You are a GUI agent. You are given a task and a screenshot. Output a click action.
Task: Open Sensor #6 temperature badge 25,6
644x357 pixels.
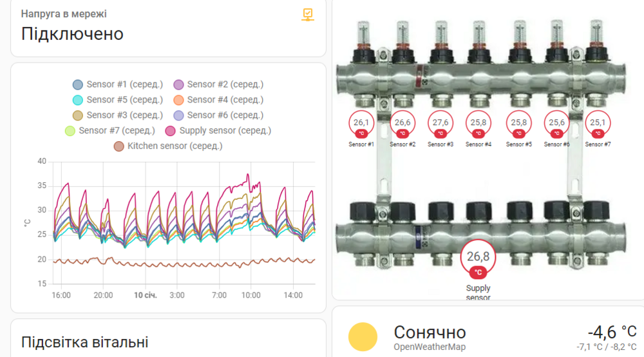(x=556, y=124)
